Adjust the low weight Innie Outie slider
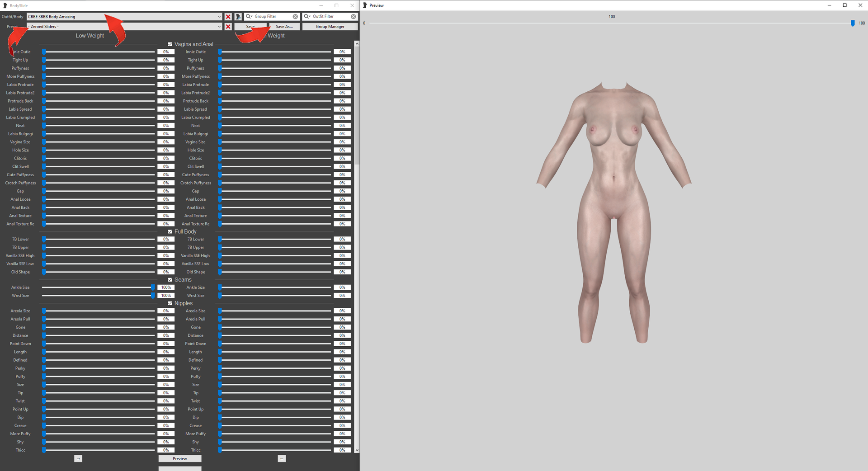 point(99,52)
